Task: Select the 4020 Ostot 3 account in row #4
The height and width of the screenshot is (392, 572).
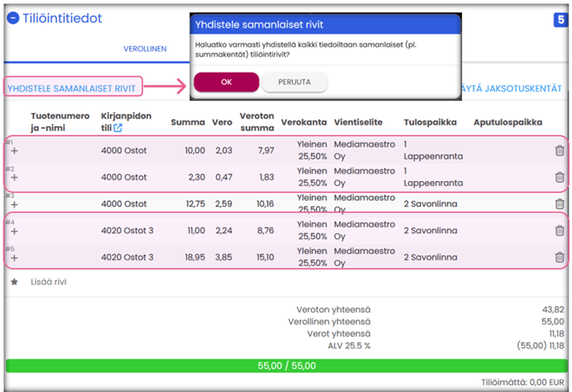Action: [127, 231]
